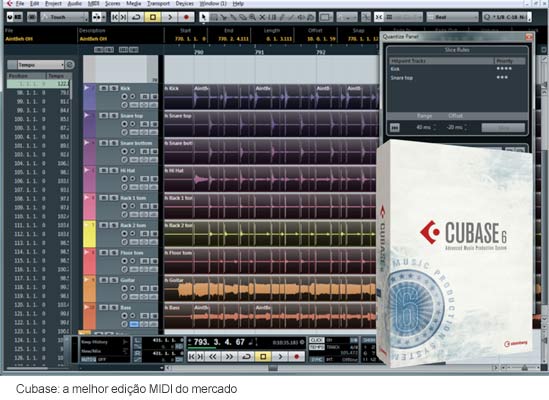Image resolution: width=549 pixels, height=400 pixels.
Task: Toggle TEMPO track button in transport
Action: (x=316, y=347)
